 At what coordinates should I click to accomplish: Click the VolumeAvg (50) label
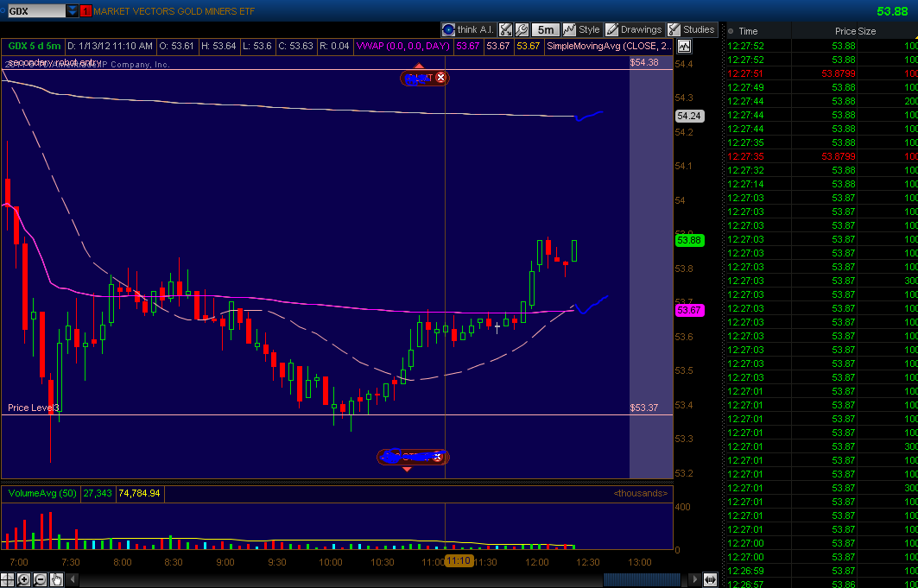pos(42,494)
